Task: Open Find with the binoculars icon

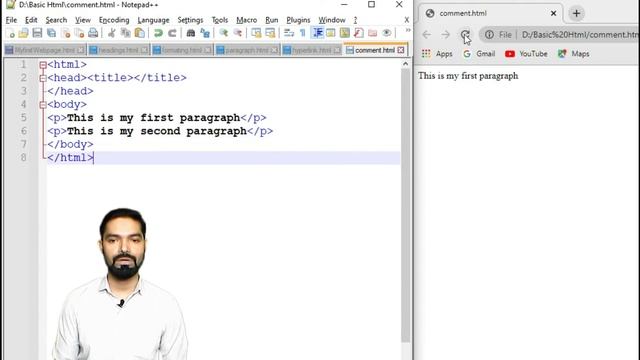Action: click(x=191, y=33)
